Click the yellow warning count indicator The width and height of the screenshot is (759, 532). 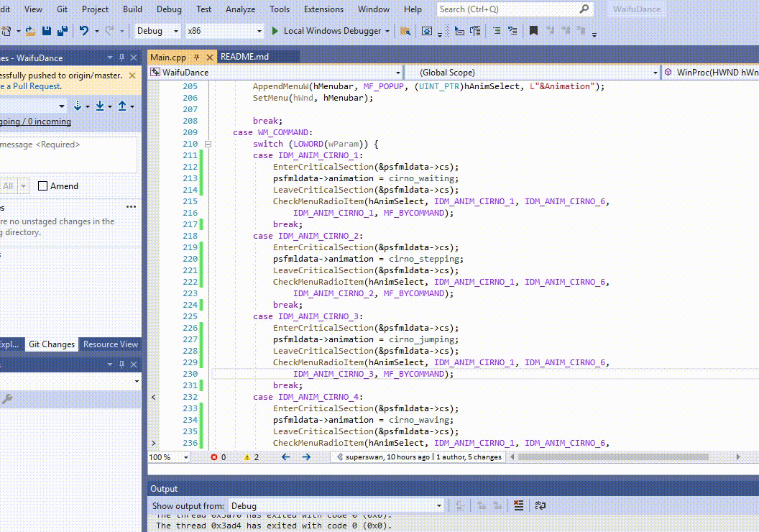pyautogui.click(x=252, y=457)
